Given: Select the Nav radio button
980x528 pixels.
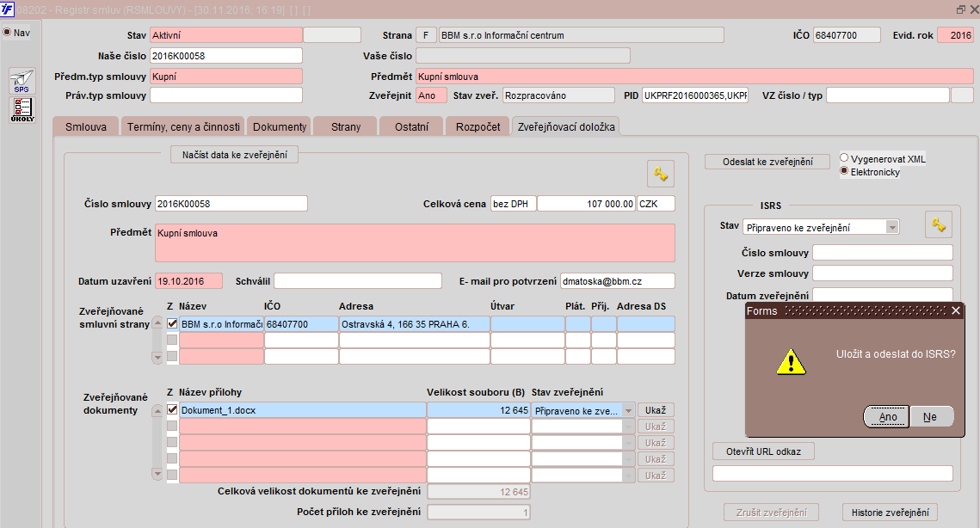Looking at the screenshot, I should (7, 33).
